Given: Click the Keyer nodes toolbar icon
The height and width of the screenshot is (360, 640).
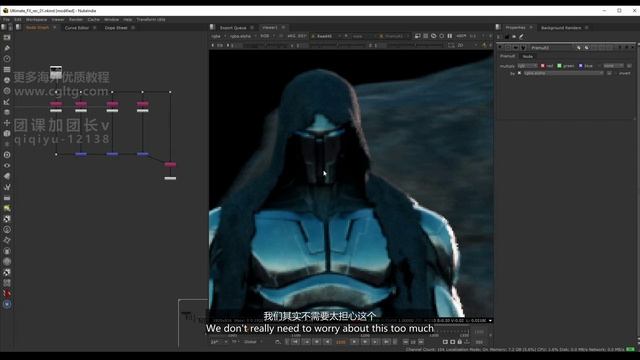Looking at the screenshot, I should [7, 102].
